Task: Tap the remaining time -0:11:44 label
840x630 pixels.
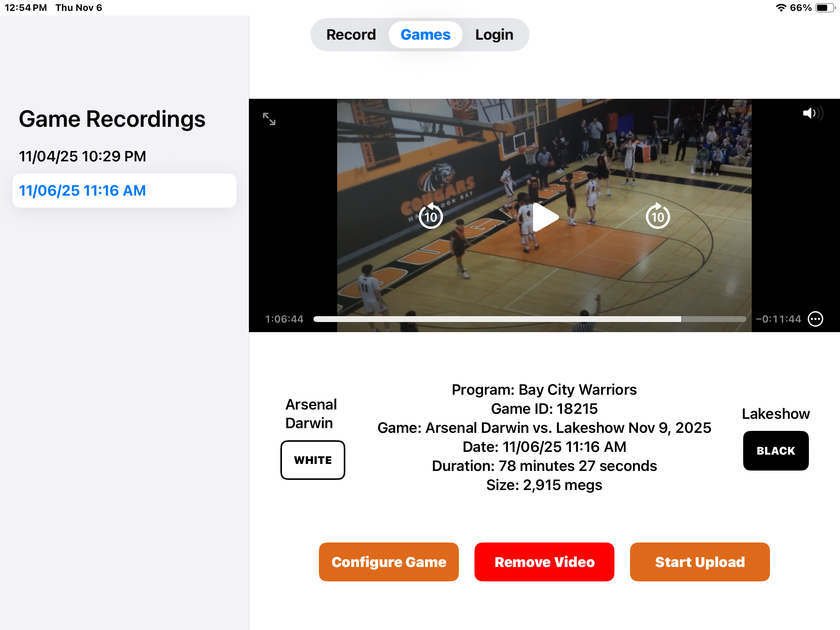Action: 778,319
